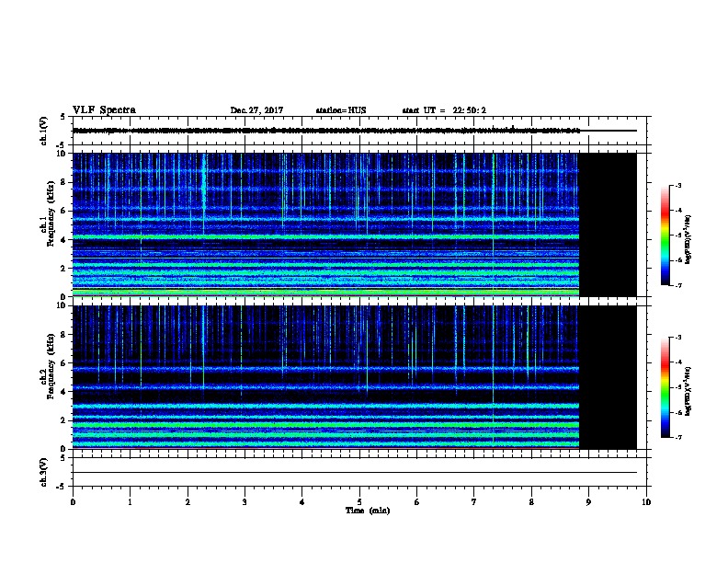This screenshot has width=728, height=563.
Task: Select the date text "Dec. 27, 2017"
Action: tap(256, 110)
